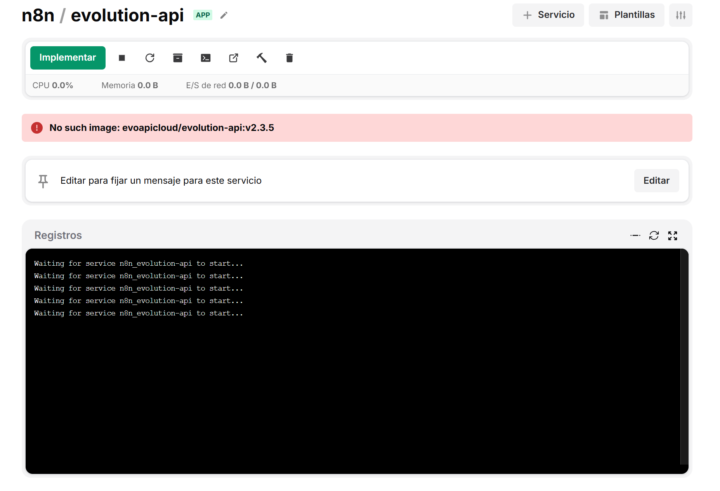Click 'Editar para fijar un mensaje' text
720x491 pixels.
click(x=161, y=181)
